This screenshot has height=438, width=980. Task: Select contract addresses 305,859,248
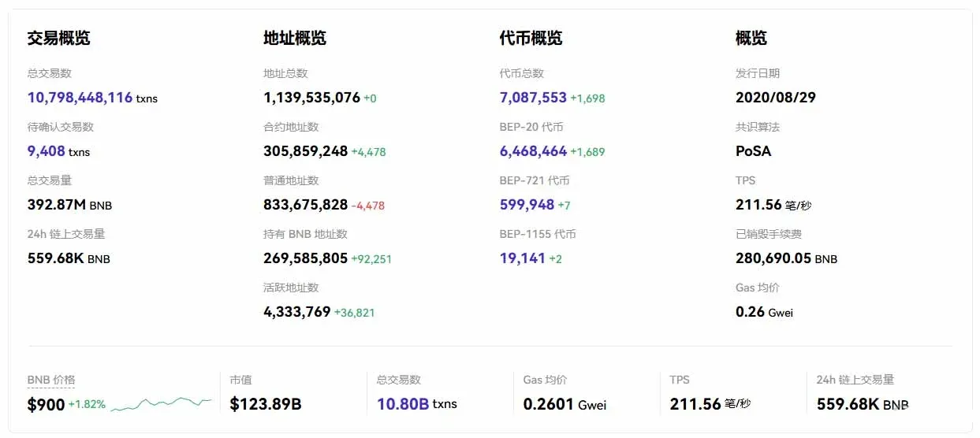tap(305, 151)
